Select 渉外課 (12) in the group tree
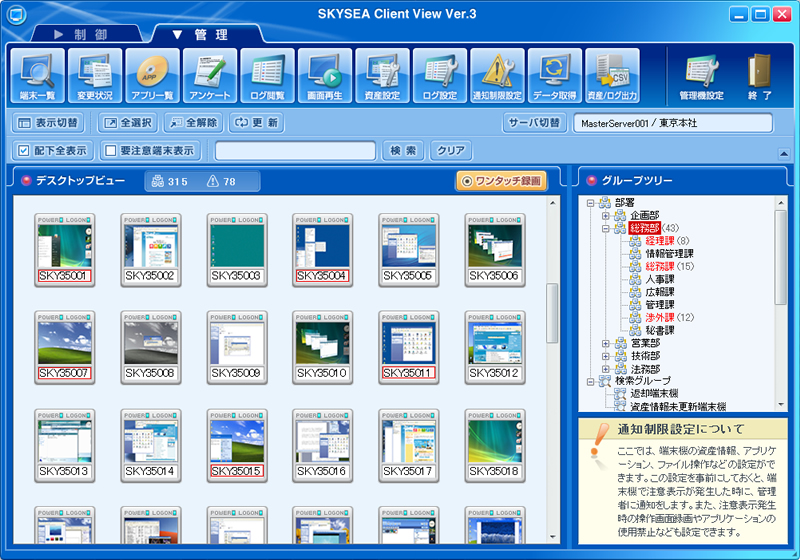 [669, 317]
